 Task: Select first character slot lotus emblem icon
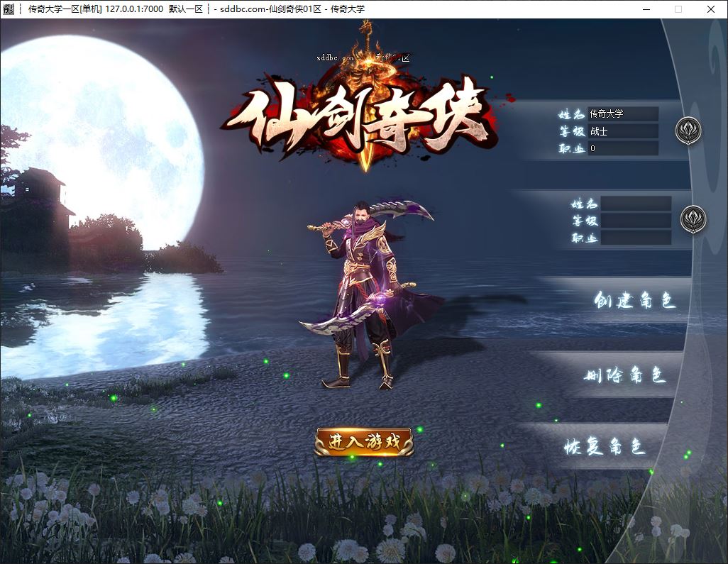click(x=688, y=131)
